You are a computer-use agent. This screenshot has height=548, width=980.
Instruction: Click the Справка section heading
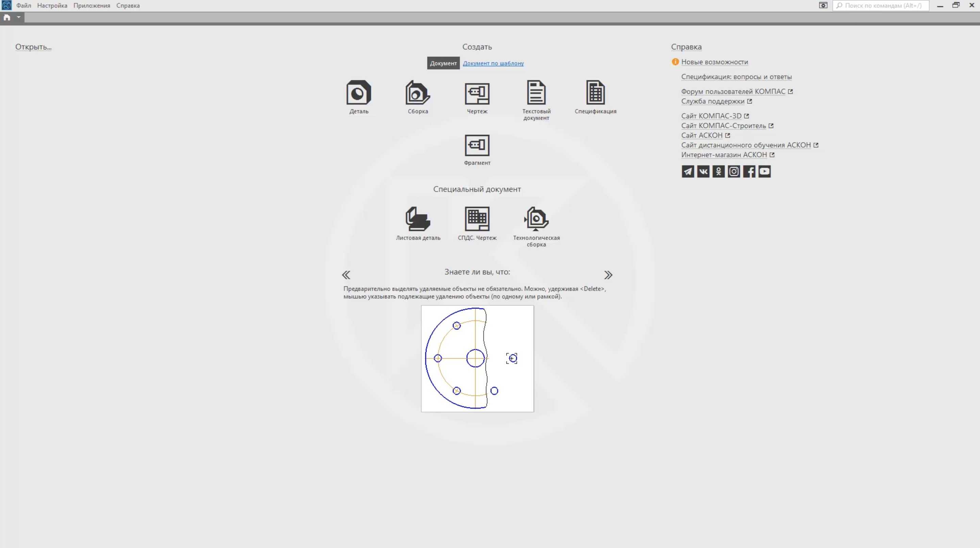[686, 47]
